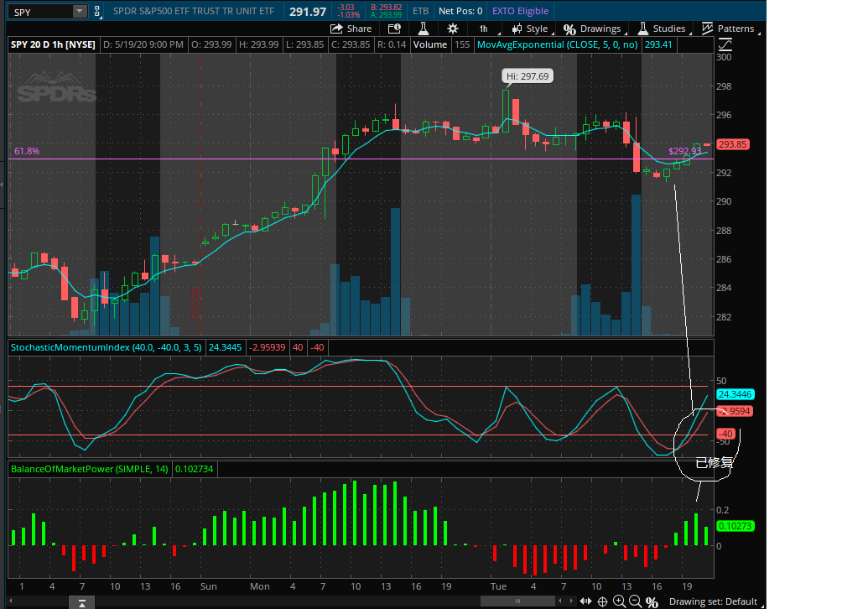This screenshot has height=609, width=868.
Task: Click the SPY symbol input field
Action: click(41, 11)
